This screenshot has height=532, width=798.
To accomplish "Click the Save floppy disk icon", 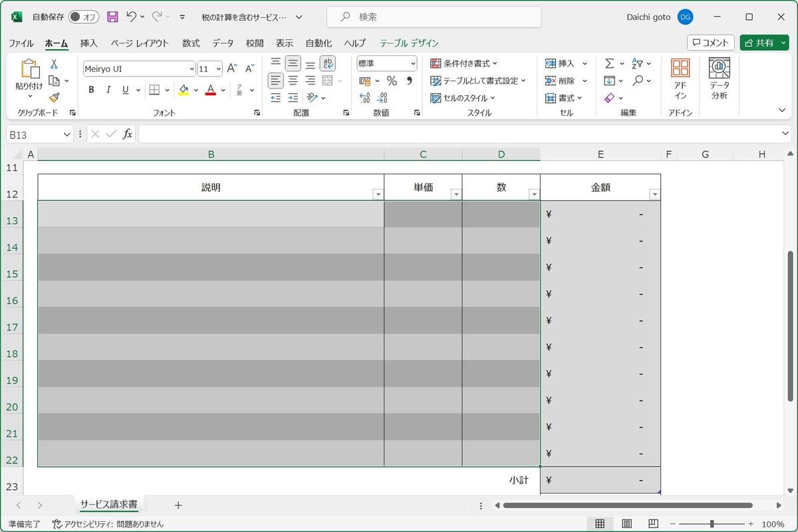I will click(x=112, y=17).
